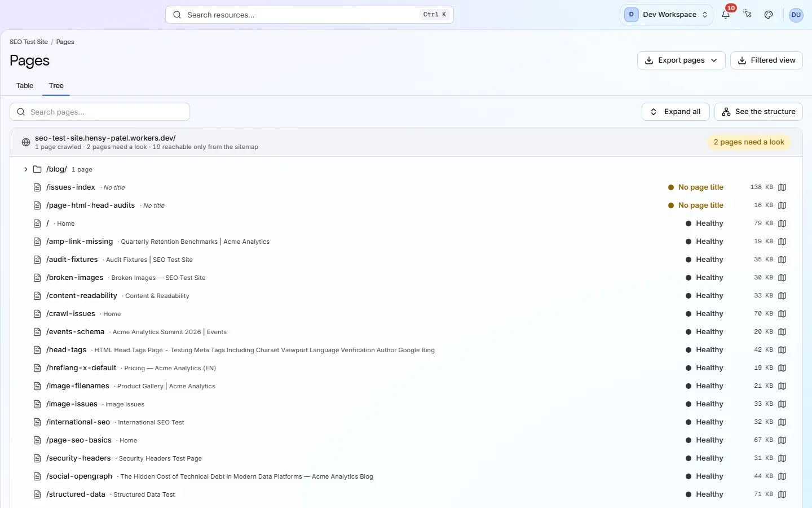Image resolution: width=812 pixels, height=508 pixels.
Task: Click the Filtered view button
Action: click(766, 60)
